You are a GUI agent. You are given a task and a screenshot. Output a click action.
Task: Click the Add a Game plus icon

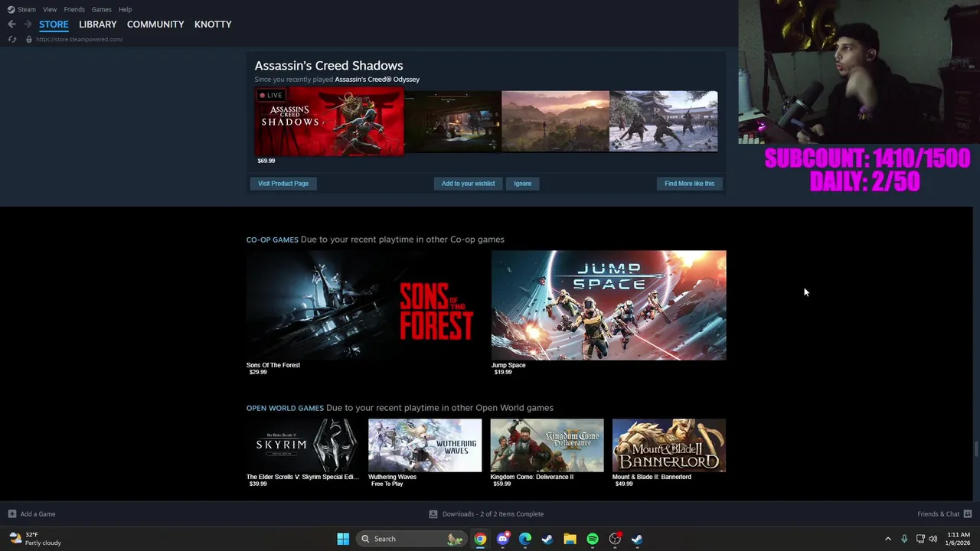pyautogui.click(x=11, y=514)
